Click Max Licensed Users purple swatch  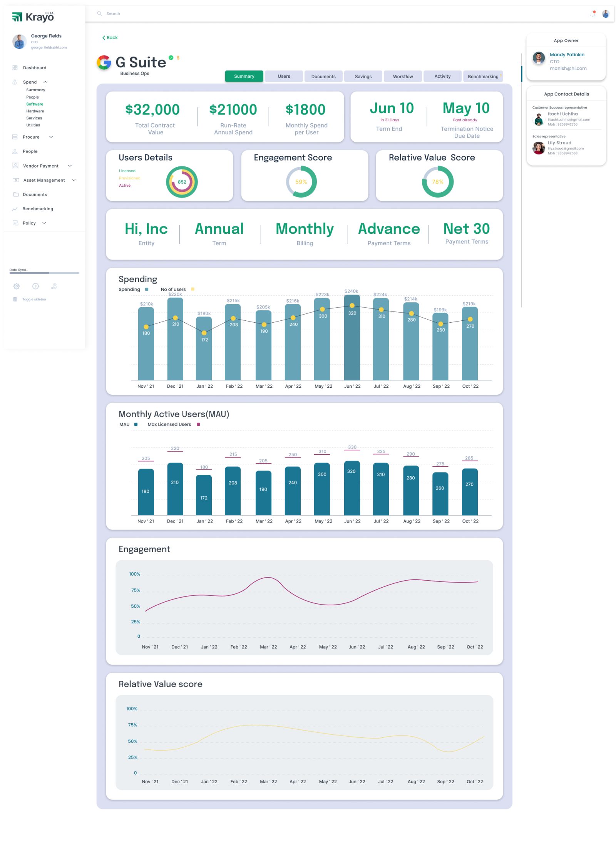click(198, 424)
